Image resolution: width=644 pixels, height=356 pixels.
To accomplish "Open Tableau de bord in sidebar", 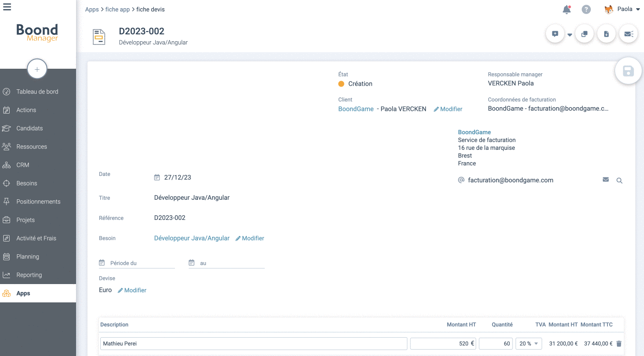I will click(x=37, y=92).
